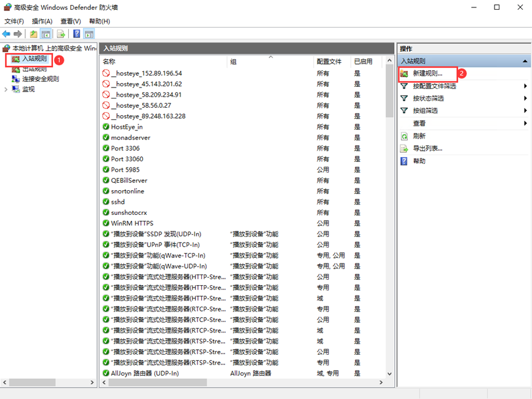This screenshot has height=399, width=532.
Task: Click the rules list horizontal scrollbar thumb
Action: click(x=157, y=382)
